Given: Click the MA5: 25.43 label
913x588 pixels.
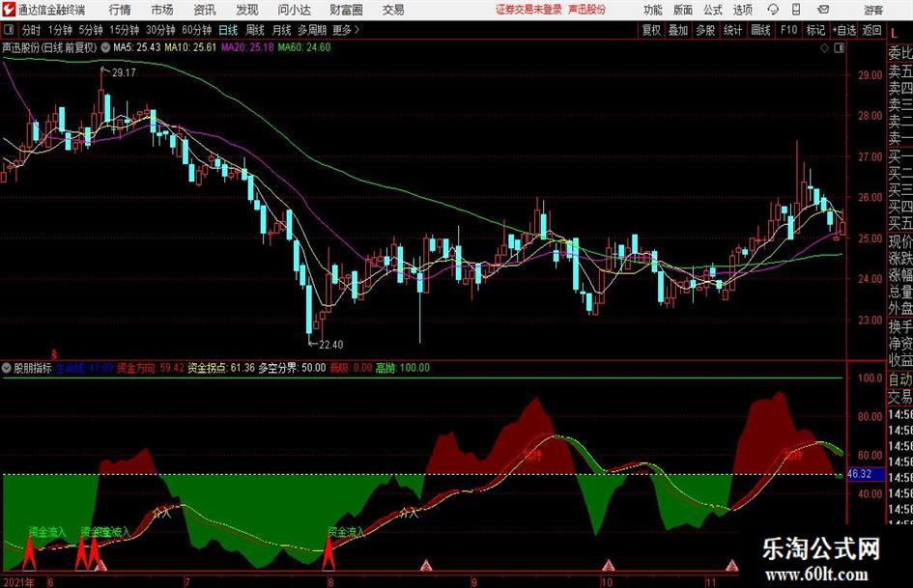Looking at the screenshot, I should click(x=136, y=47).
